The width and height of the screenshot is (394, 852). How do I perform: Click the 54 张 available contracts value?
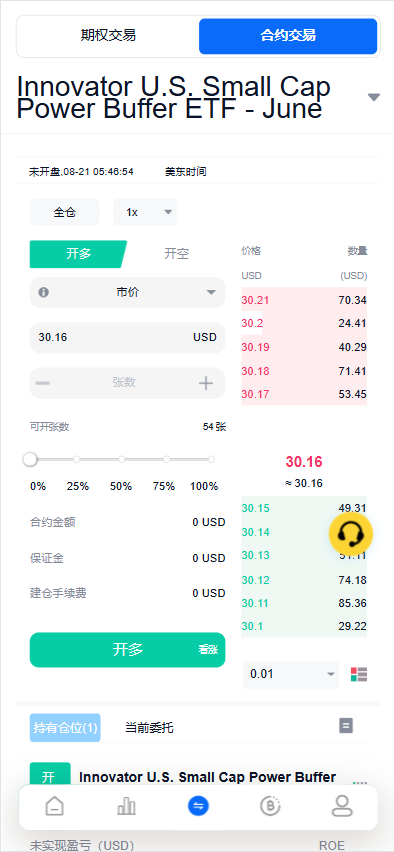[x=214, y=427]
